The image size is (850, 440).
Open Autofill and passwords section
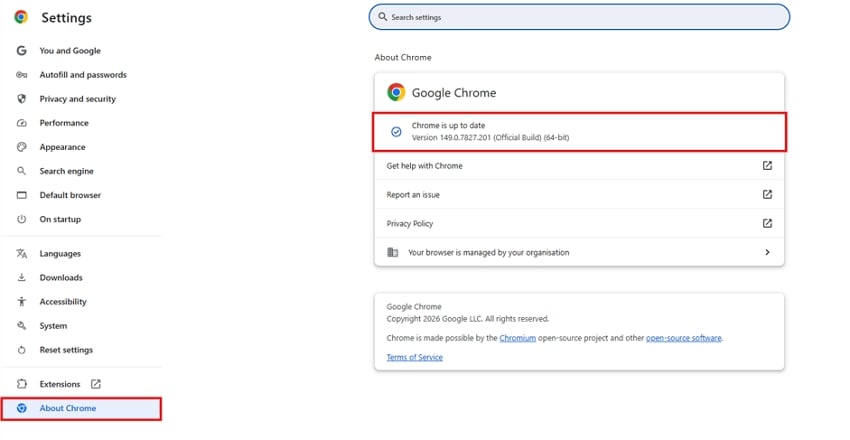pyautogui.click(x=81, y=75)
